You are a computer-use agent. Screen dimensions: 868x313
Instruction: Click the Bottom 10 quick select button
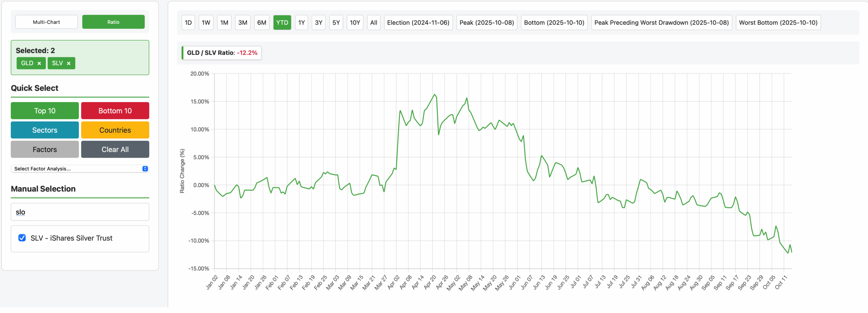point(115,111)
